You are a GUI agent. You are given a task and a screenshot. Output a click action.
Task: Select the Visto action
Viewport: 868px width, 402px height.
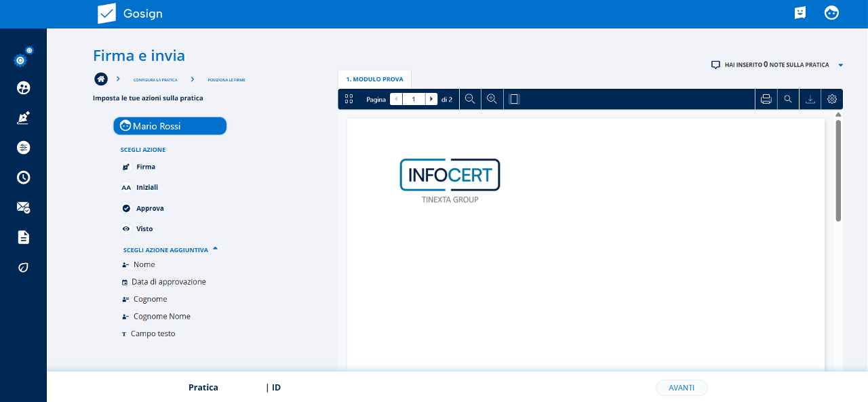pos(144,229)
